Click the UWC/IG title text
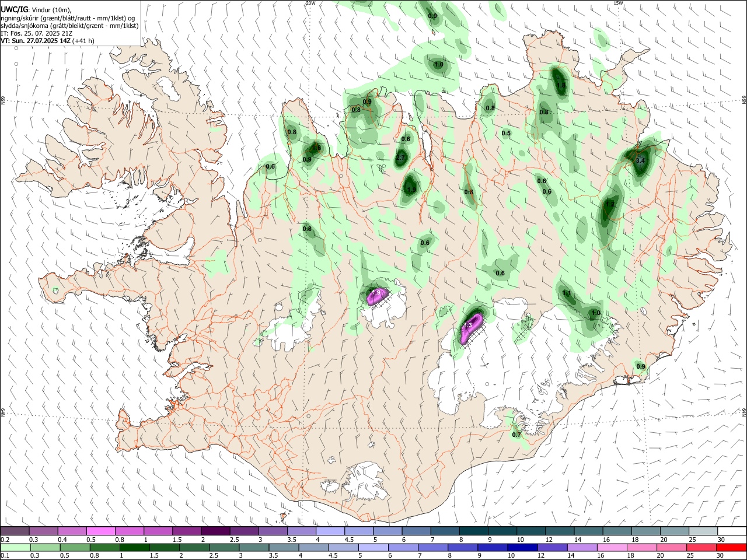Screen dimensions: 747x560 click(x=14, y=9)
